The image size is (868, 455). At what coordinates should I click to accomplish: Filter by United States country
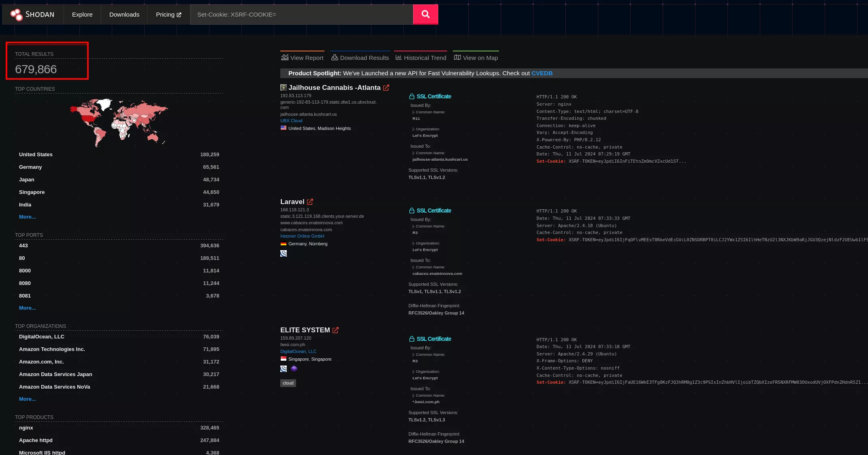click(x=119, y=155)
